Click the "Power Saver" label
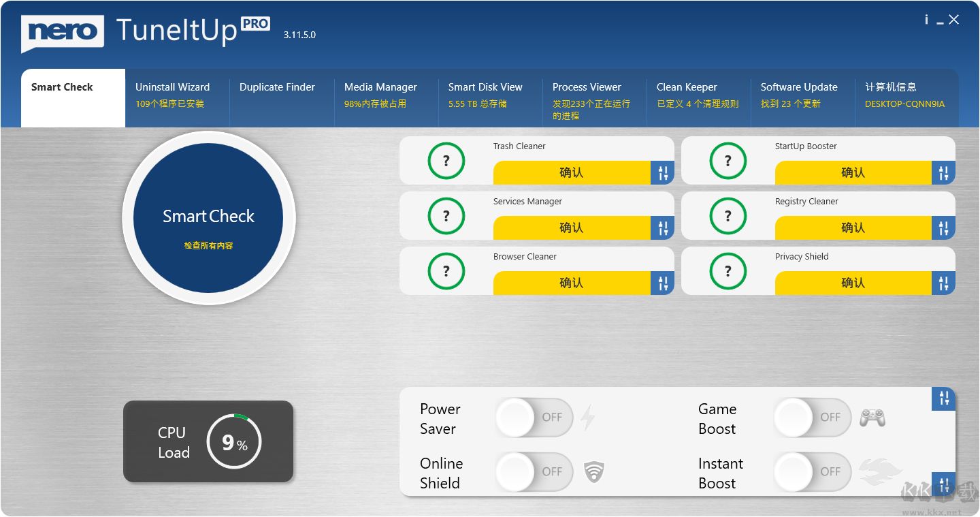Viewport: 980px width, 517px height. tap(440, 419)
